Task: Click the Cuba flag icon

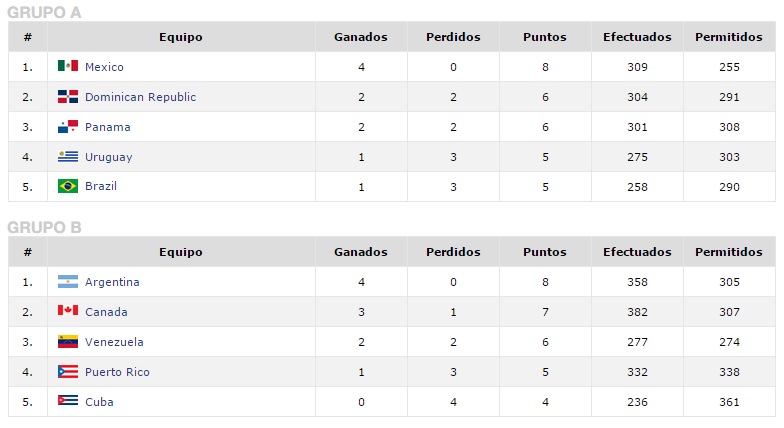Action: (x=68, y=402)
